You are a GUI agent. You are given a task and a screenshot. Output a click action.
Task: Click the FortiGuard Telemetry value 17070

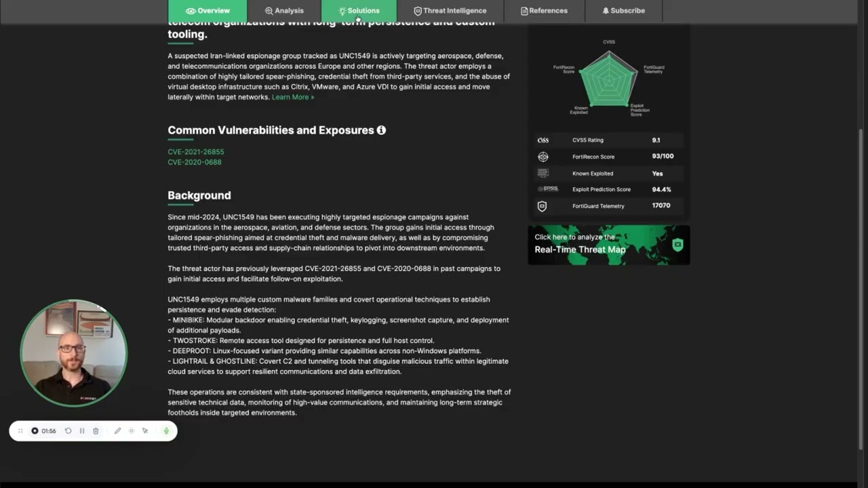tap(661, 206)
